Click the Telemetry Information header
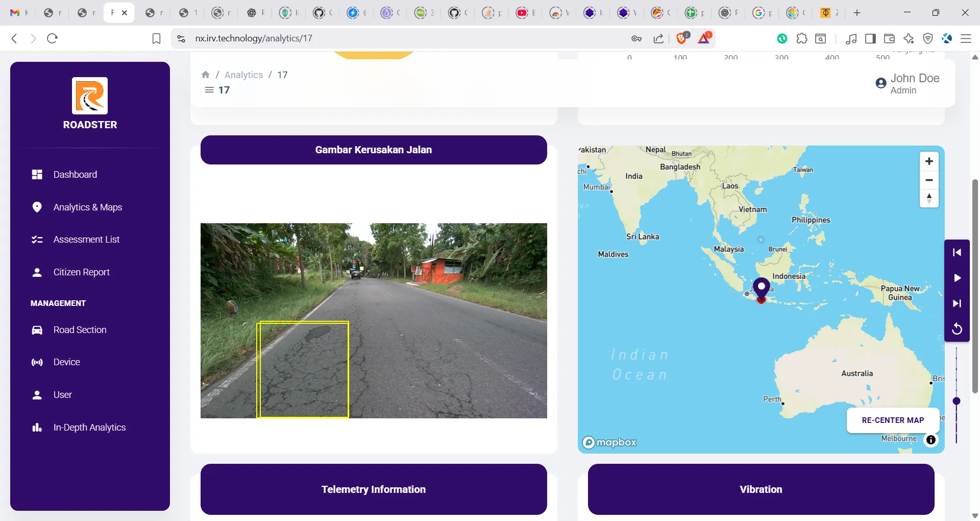 (x=374, y=489)
